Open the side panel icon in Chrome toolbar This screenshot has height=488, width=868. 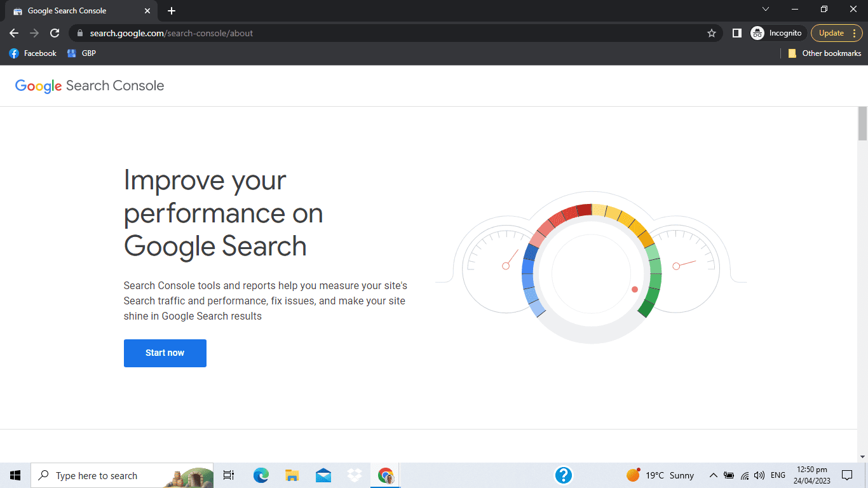point(737,33)
